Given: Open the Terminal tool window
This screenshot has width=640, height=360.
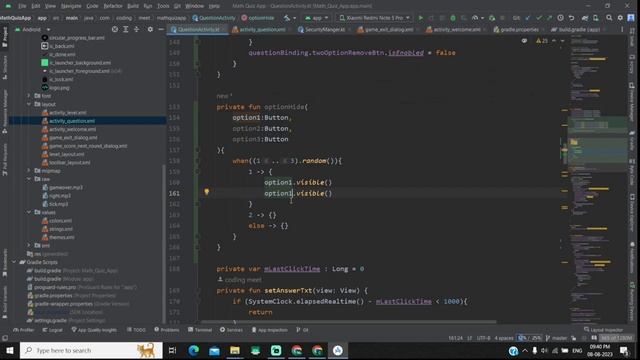Looking at the screenshot, I should [200, 330].
